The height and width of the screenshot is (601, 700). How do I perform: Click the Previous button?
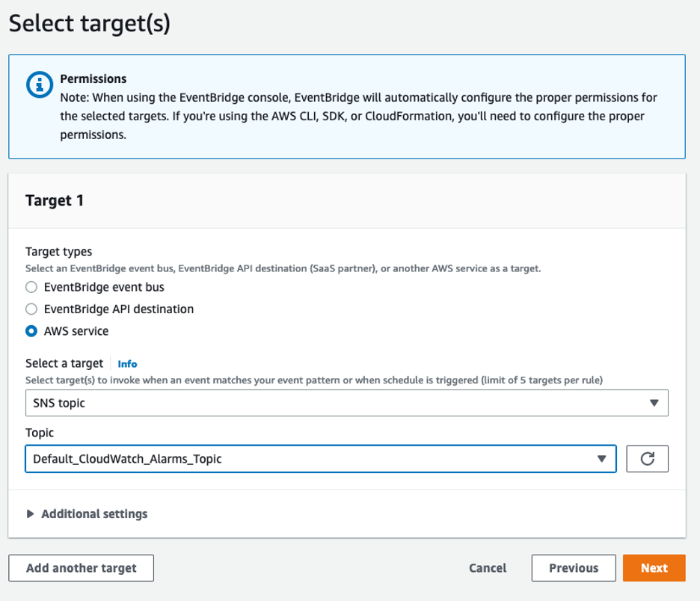(x=573, y=567)
